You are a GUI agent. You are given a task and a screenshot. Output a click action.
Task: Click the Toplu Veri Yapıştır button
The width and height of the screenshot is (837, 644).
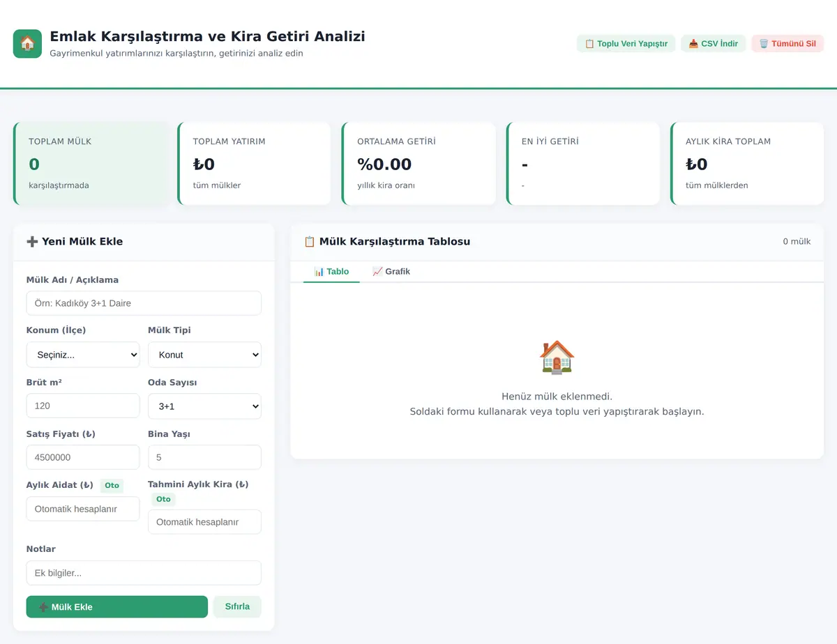626,44
